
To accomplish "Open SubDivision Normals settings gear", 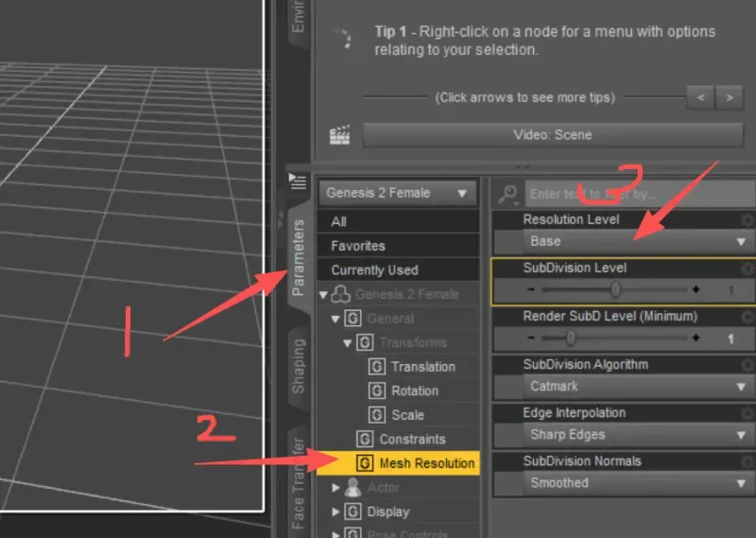I will pyautogui.click(x=747, y=461).
